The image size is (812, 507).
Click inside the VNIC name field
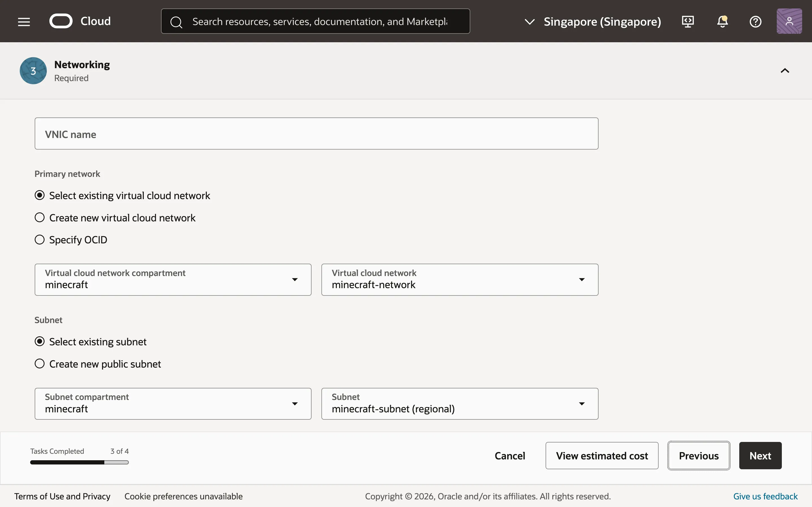point(315,134)
